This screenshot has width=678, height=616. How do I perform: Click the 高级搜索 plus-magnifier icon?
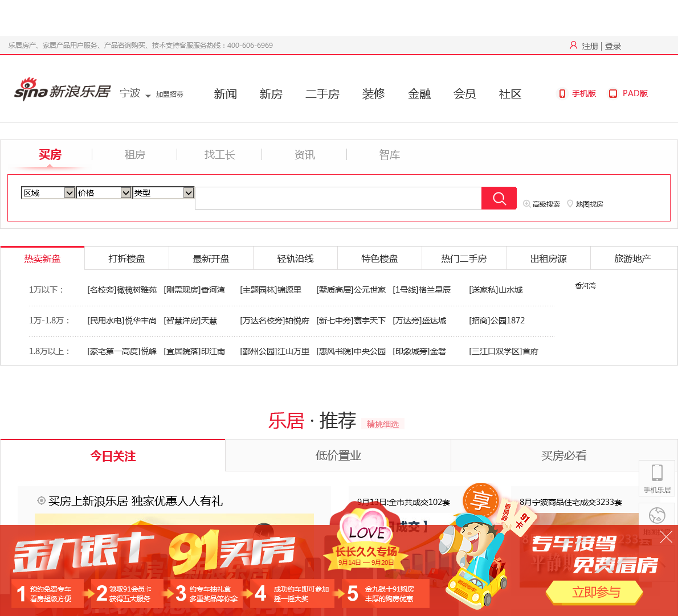pos(526,204)
